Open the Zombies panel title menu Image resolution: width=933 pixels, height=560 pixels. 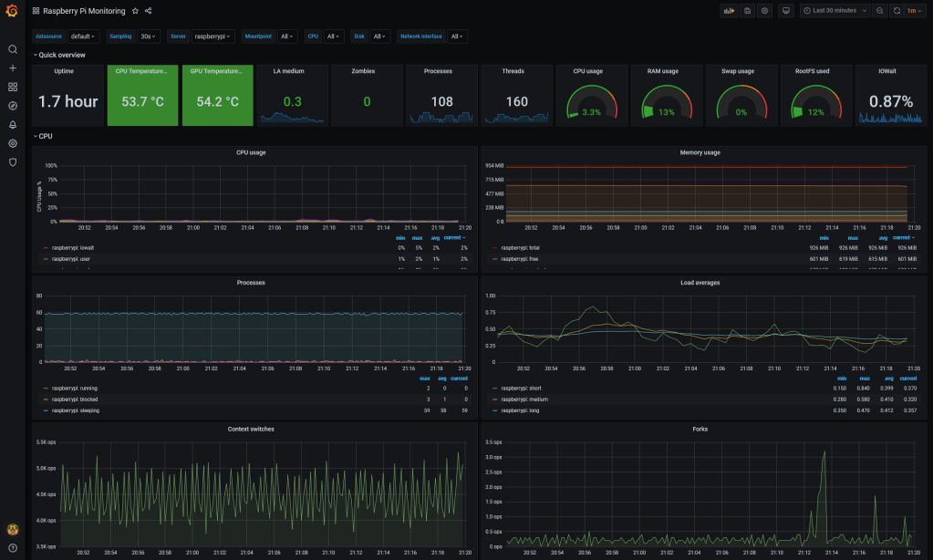click(363, 71)
